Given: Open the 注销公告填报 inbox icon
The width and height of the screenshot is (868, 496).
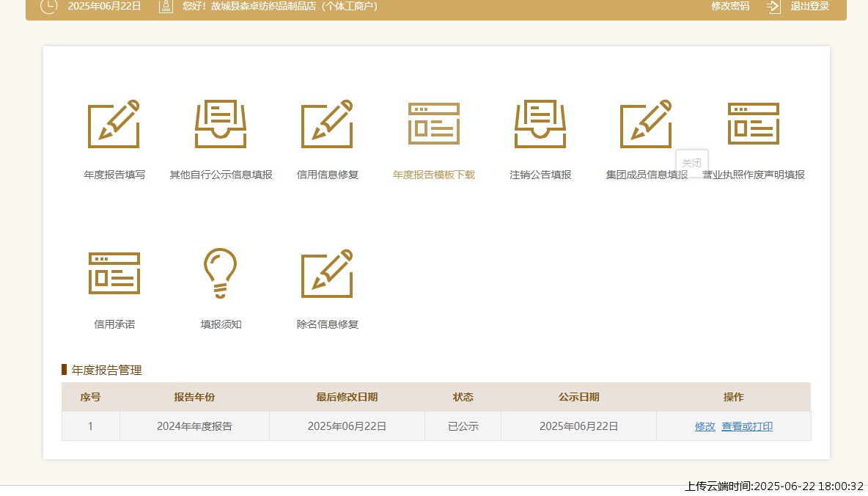Looking at the screenshot, I should click(540, 124).
